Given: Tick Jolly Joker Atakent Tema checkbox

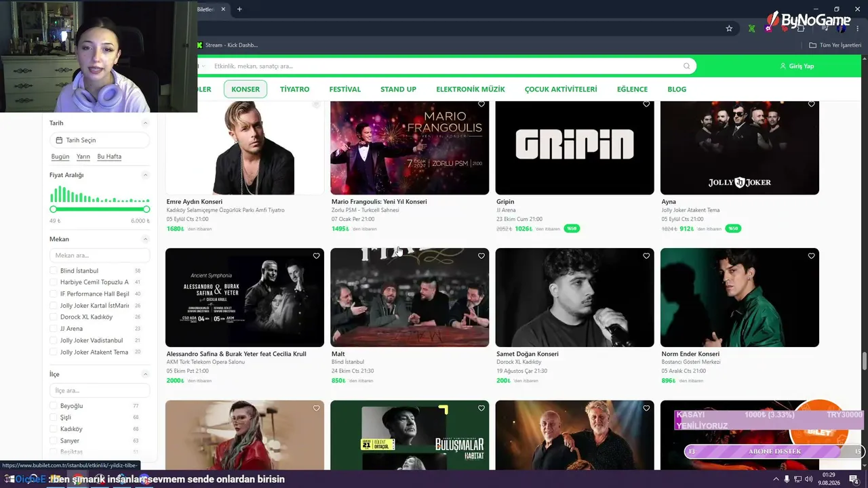Looking at the screenshot, I should (x=54, y=352).
